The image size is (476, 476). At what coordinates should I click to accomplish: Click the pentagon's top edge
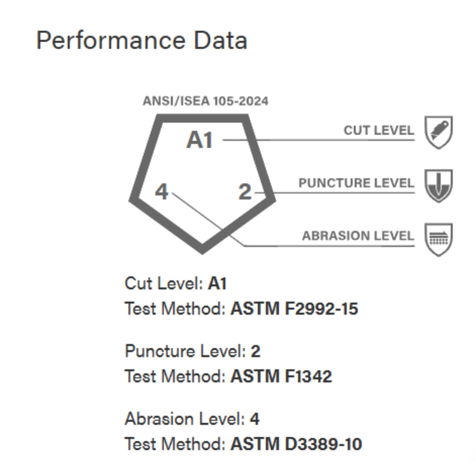(x=203, y=118)
